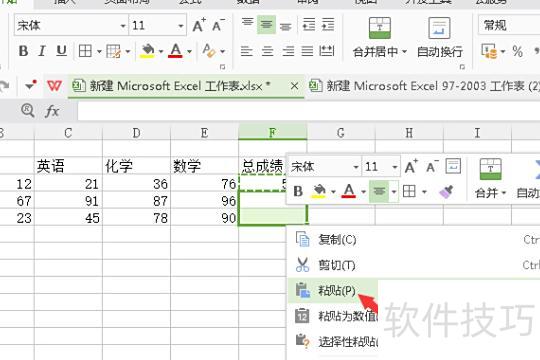The height and width of the screenshot is (360, 540).
Task: Align text left in ribbon
Action: point(246,51)
